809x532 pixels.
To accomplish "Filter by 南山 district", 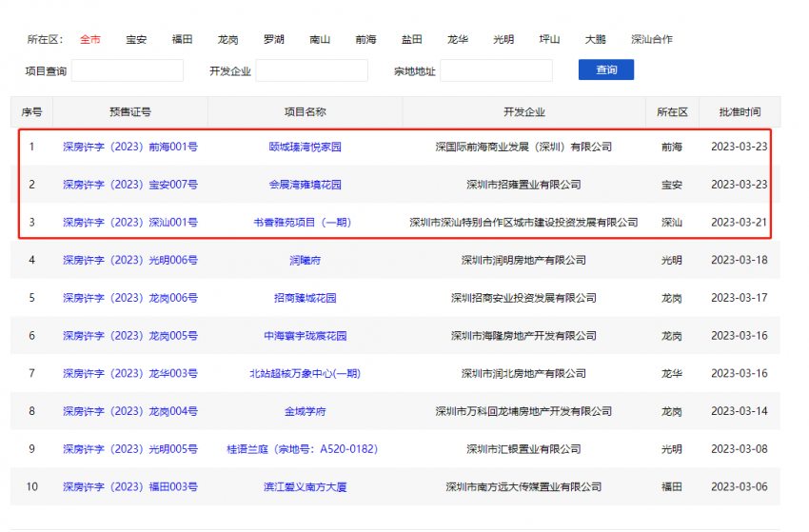I will (320, 39).
